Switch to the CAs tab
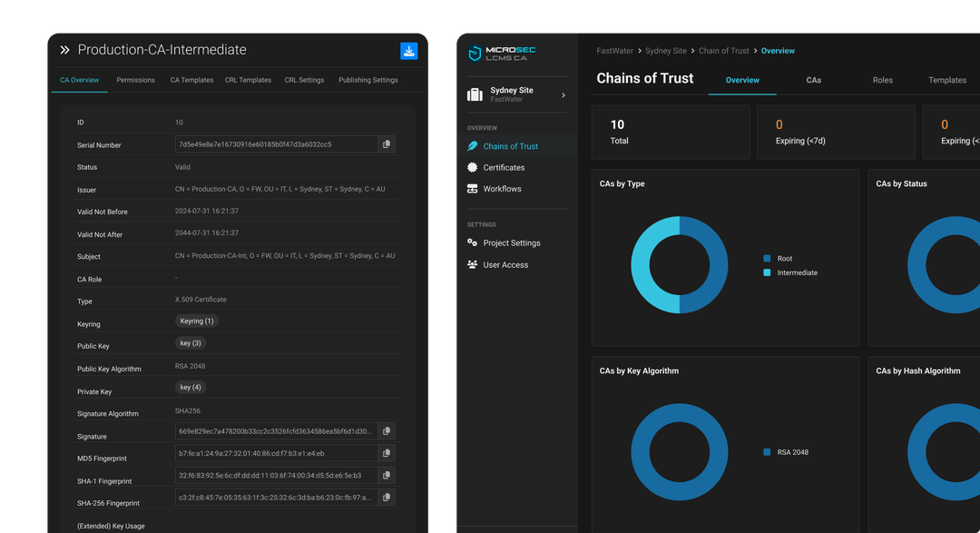The width and height of the screenshot is (980, 533). pos(814,80)
